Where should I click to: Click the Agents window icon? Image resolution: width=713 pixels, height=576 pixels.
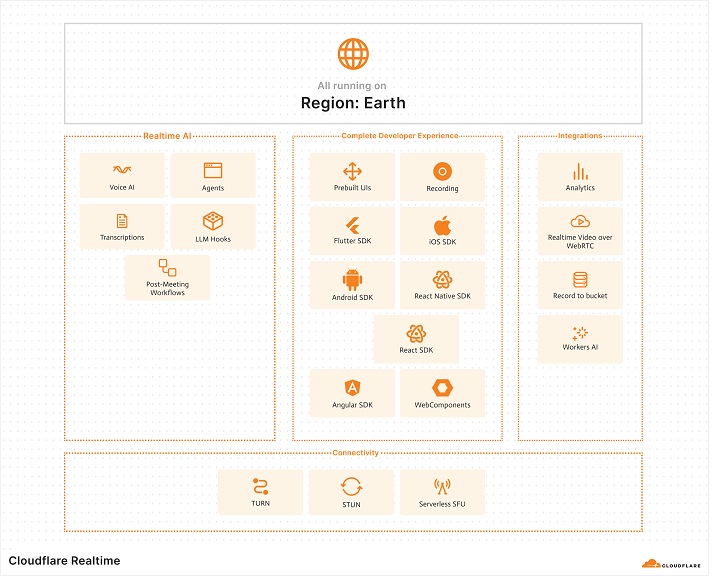point(213,170)
